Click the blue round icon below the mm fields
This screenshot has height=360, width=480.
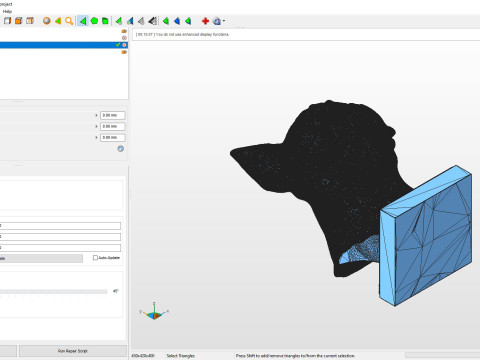click(121, 149)
